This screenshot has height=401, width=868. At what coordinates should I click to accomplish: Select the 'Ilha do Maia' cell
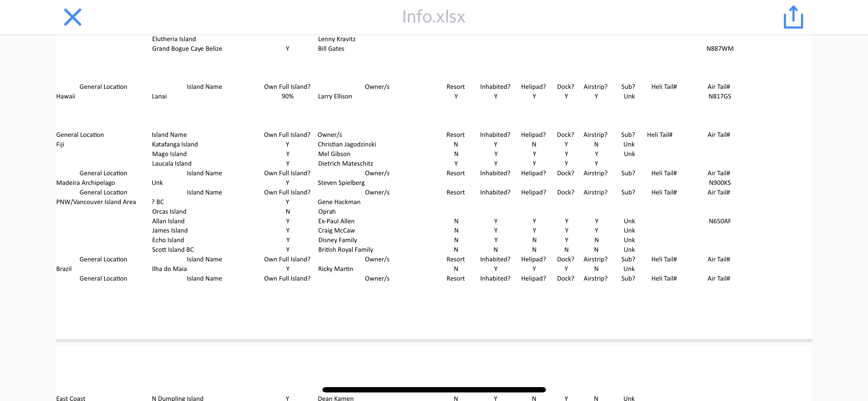(x=169, y=269)
